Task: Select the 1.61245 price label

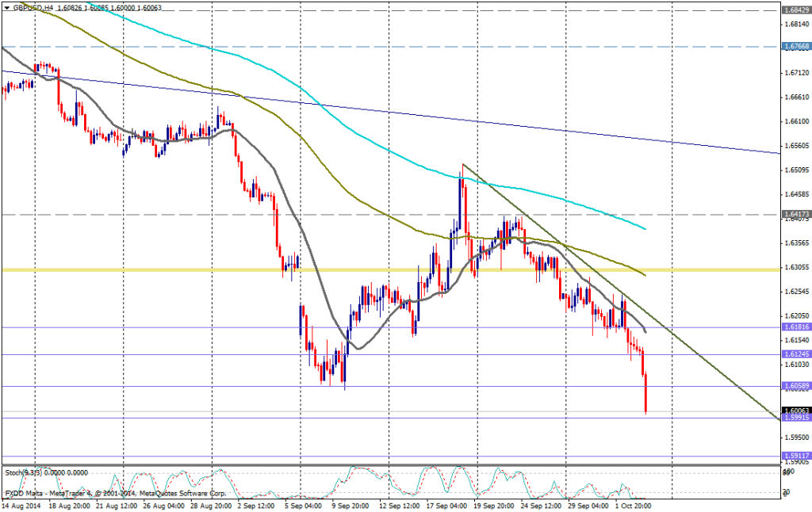Action: click(x=795, y=354)
